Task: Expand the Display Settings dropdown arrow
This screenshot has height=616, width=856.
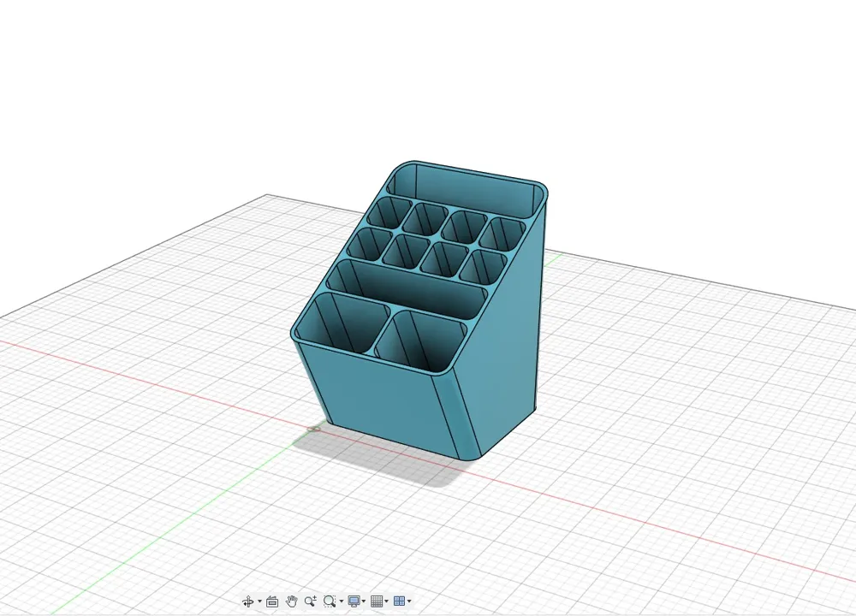Action: (x=364, y=601)
